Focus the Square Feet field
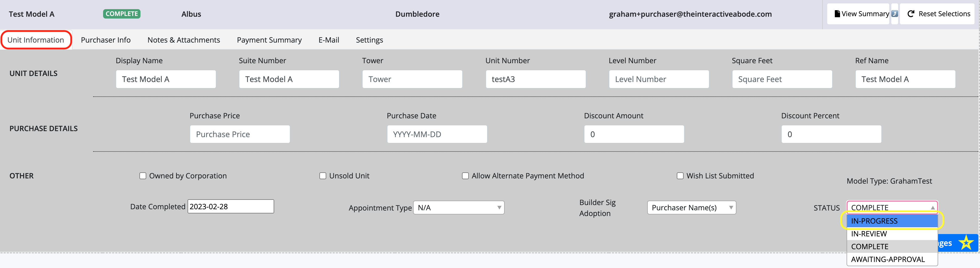The height and width of the screenshot is (268, 980). [x=782, y=79]
